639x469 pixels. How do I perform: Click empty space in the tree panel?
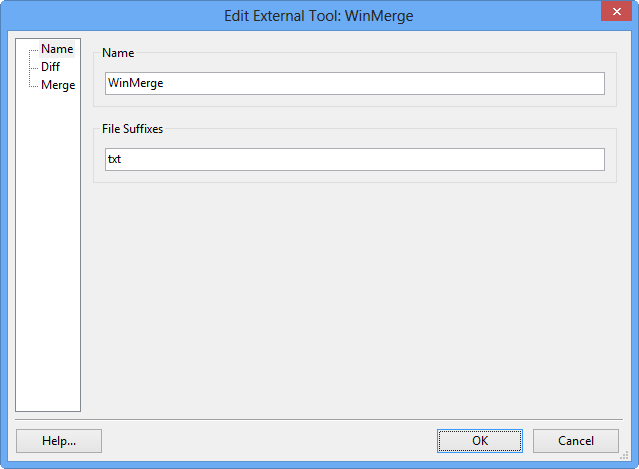click(48, 250)
